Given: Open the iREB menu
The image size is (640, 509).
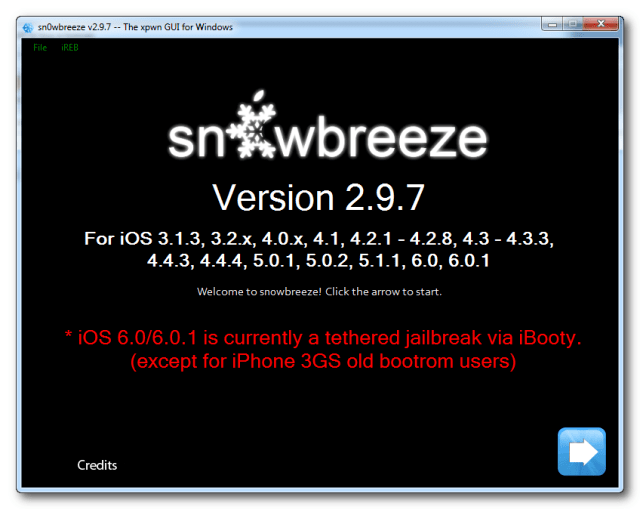Looking at the screenshot, I should pyautogui.click(x=70, y=48).
